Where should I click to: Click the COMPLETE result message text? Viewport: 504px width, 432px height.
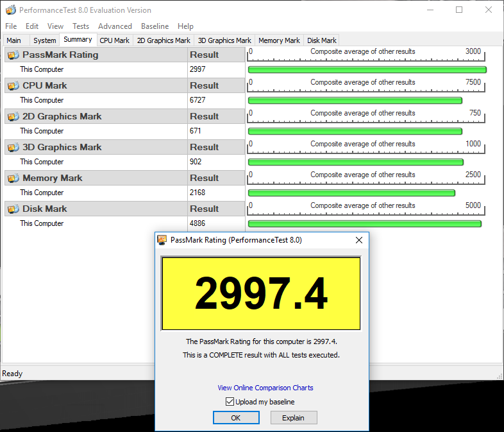[x=261, y=355]
